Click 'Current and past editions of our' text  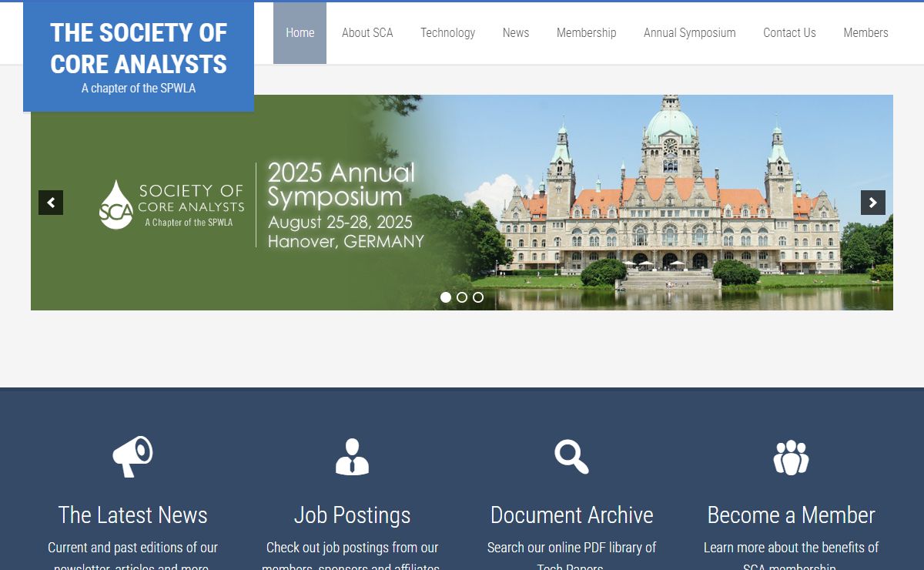pos(132,548)
